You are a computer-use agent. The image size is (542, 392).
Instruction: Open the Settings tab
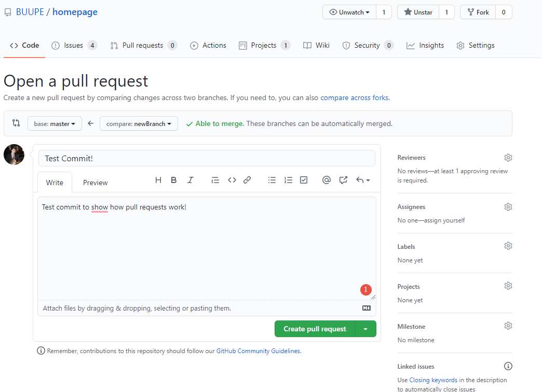pyautogui.click(x=476, y=45)
